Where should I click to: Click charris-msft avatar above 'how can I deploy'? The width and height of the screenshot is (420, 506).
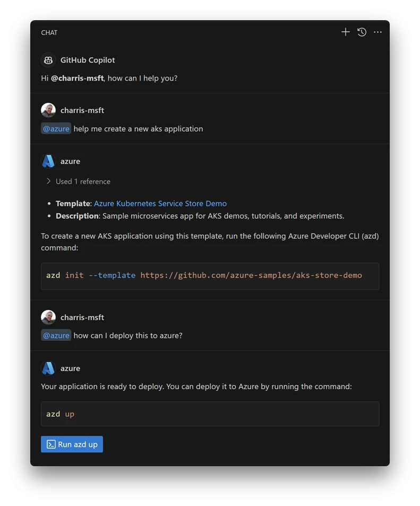coord(48,318)
